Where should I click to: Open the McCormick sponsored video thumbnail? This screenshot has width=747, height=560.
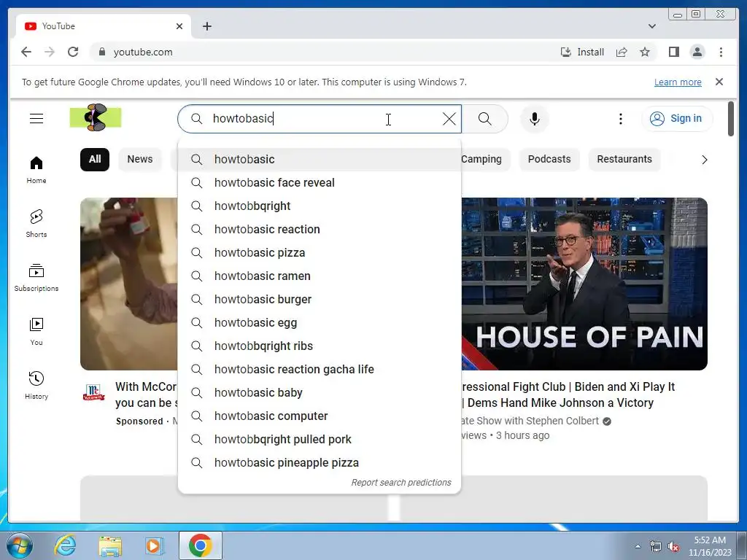click(128, 284)
